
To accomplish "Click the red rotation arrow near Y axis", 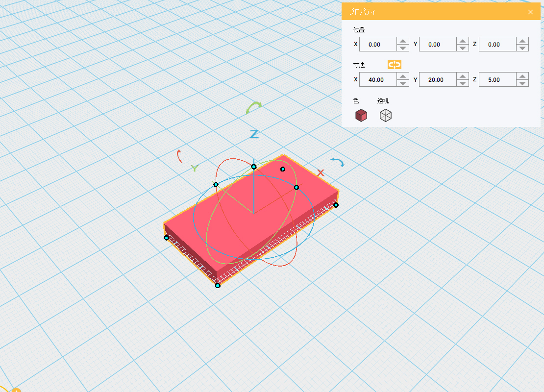I will tap(179, 156).
